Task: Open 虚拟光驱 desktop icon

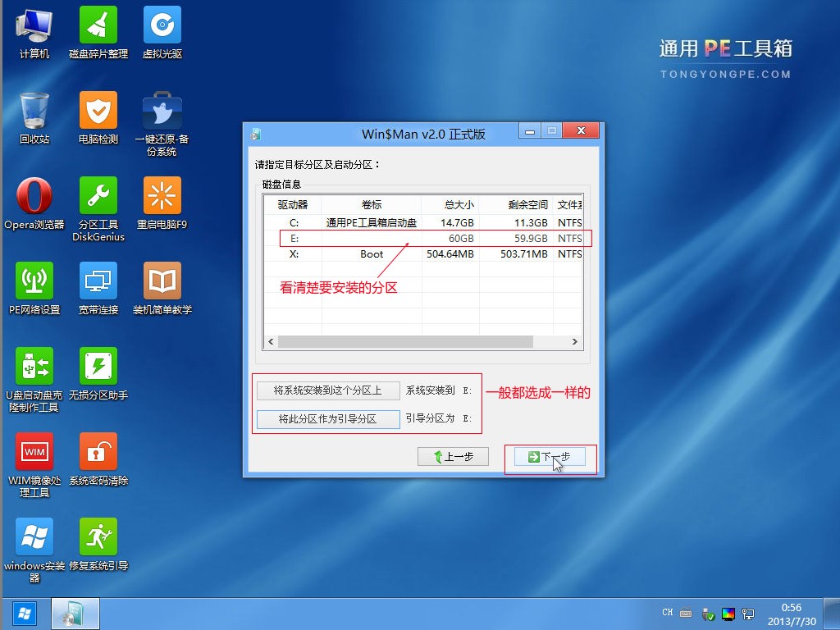Action: point(162,32)
